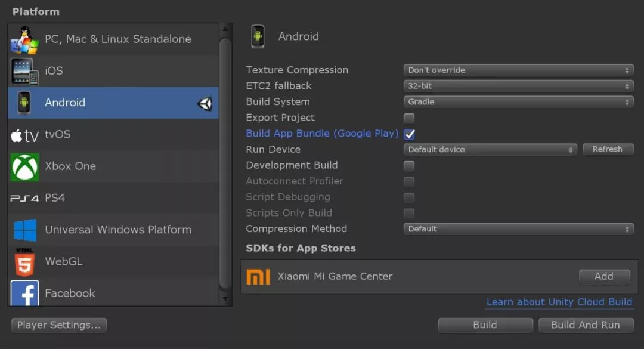Open Player Settings
This screenshot has width=644, height=349.
[x=59, y=325]
